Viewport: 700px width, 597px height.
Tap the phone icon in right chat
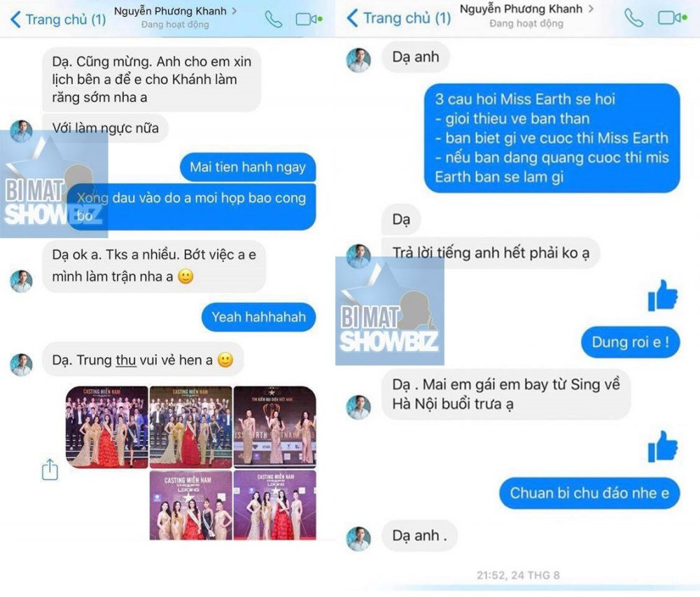point(633,18)
